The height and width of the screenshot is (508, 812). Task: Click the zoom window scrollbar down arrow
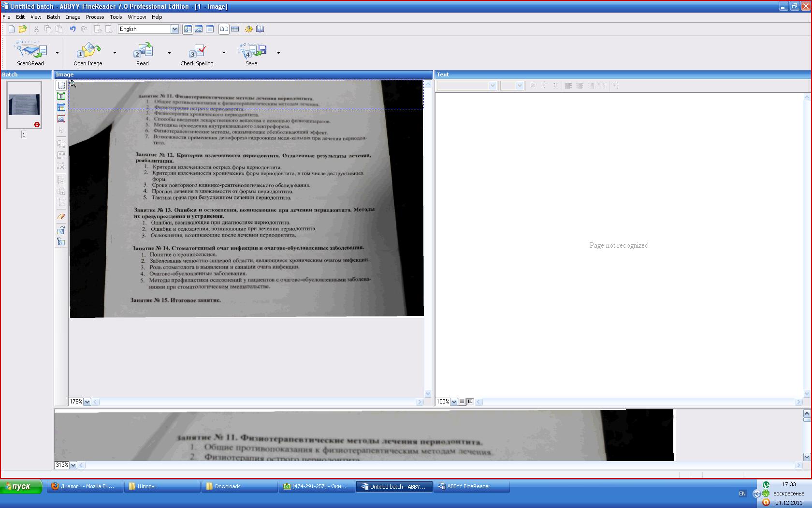(806, 457)
